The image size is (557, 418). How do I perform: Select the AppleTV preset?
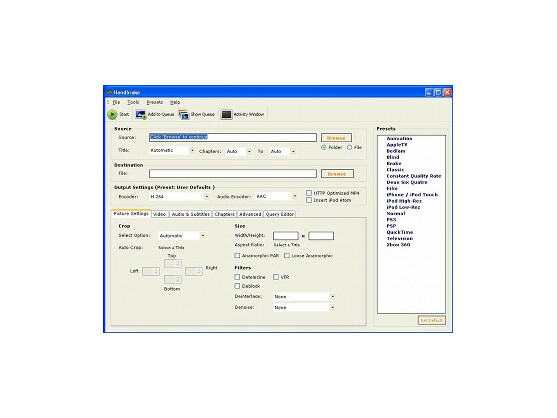coord(397,145)
